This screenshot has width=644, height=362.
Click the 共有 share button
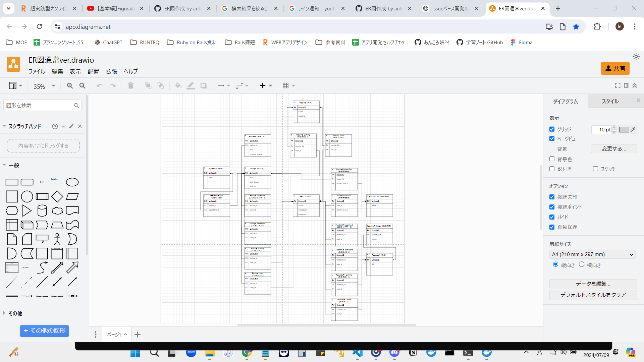click(615, 68)
